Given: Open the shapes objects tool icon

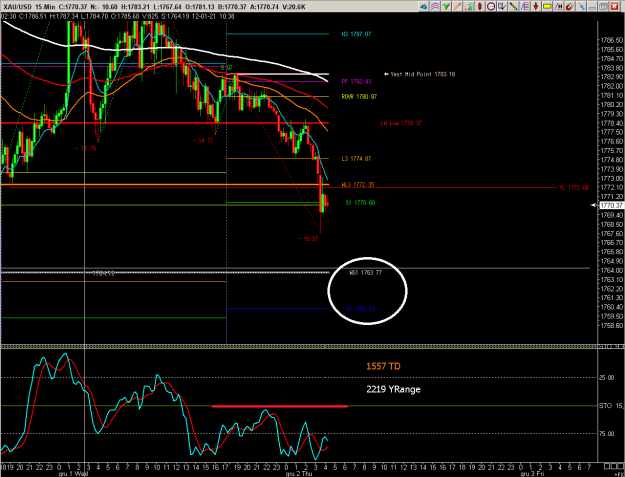Looking at the screenshot, I should pos(424,6).
